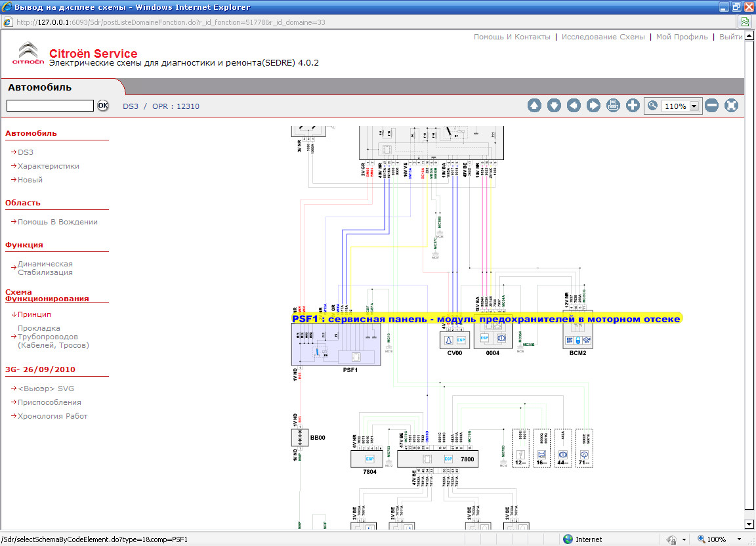756x546 pixels.
Task: Click the magnifier icon beside 110%
Action: 653,106
